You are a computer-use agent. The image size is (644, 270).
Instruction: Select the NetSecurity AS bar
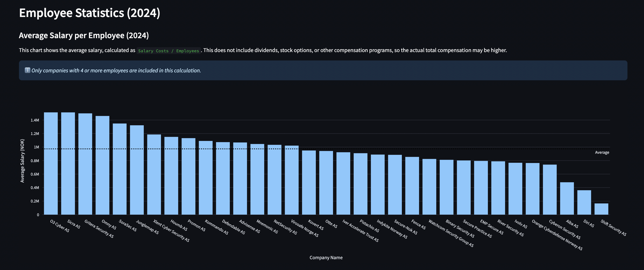click(275, 180)
